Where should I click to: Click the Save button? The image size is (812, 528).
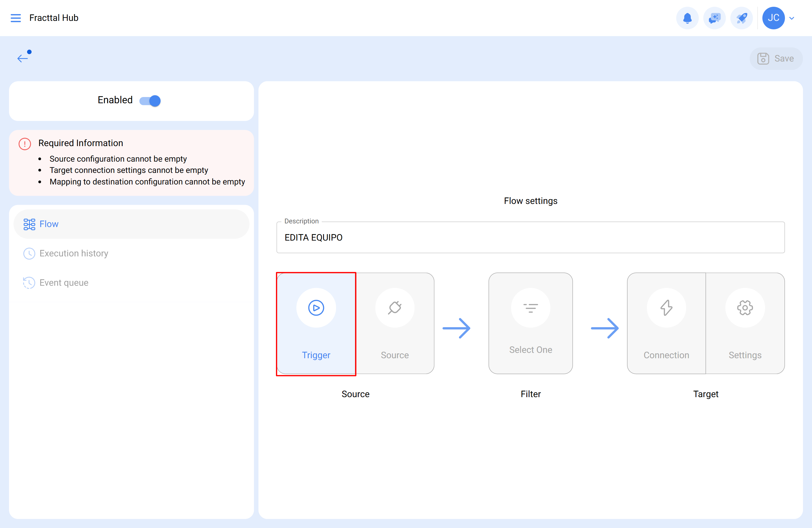click(x=776, y=59)
